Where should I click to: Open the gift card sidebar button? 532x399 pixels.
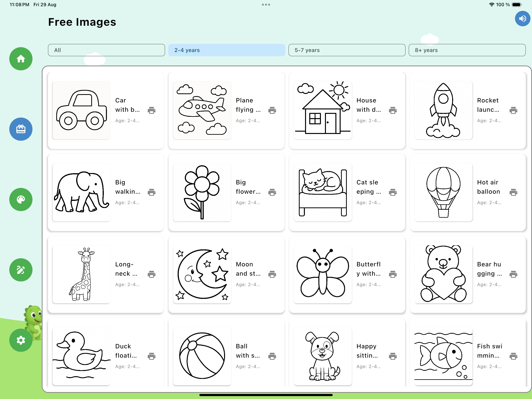tap(21, 129)
